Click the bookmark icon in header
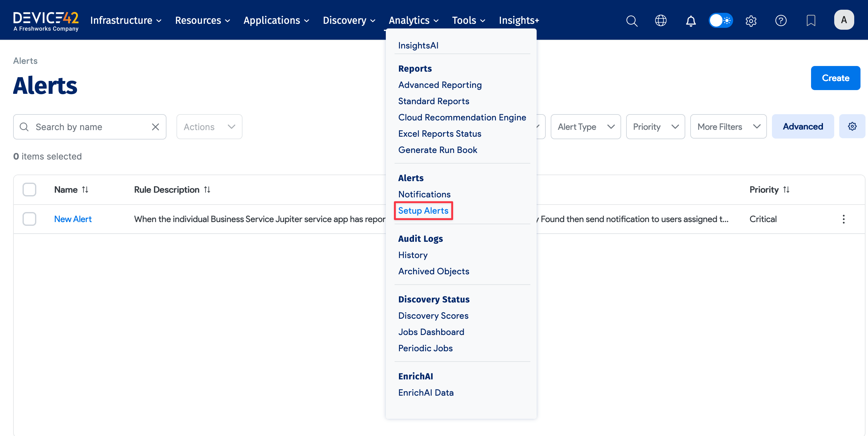The height and width of the screenshot is (436, 868). [x=810, y=21]
